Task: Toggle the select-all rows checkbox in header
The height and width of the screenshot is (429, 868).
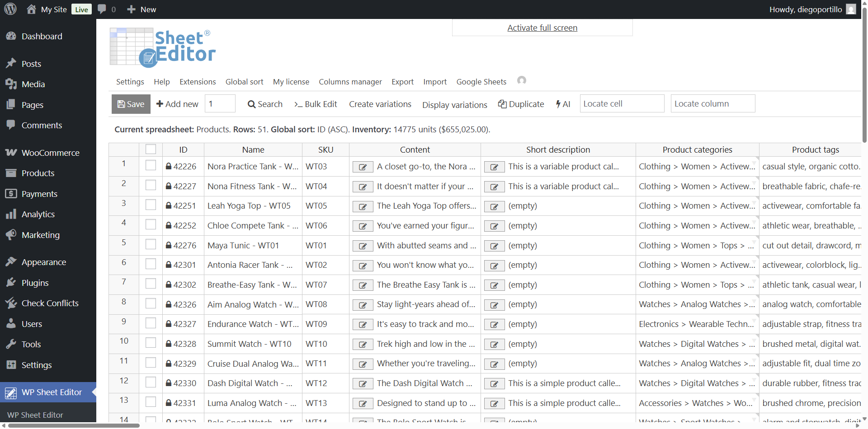Action: click(x=151, y=149)
